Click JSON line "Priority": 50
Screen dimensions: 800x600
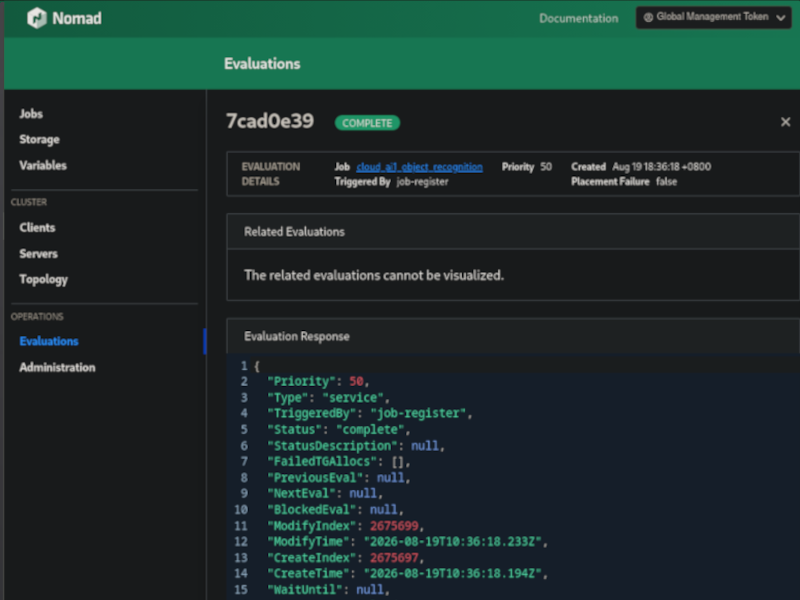[318, 382]
